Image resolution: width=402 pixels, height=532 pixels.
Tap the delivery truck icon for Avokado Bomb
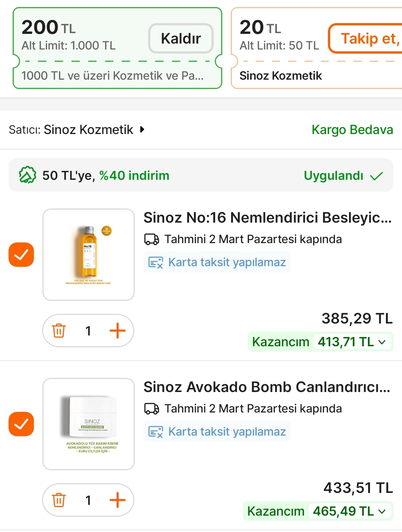pyautogui.click(x=151, y=409)
